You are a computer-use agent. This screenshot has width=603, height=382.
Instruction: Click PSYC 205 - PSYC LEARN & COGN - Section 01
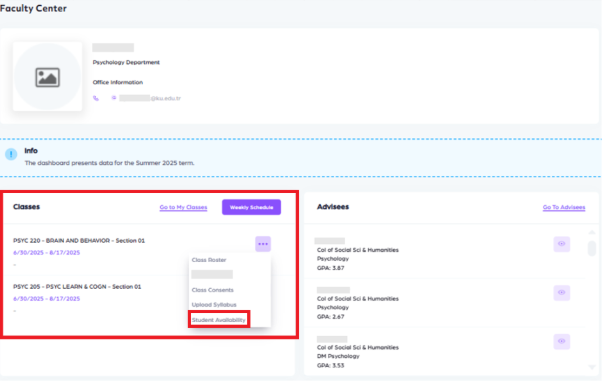(x=77, y=287)
